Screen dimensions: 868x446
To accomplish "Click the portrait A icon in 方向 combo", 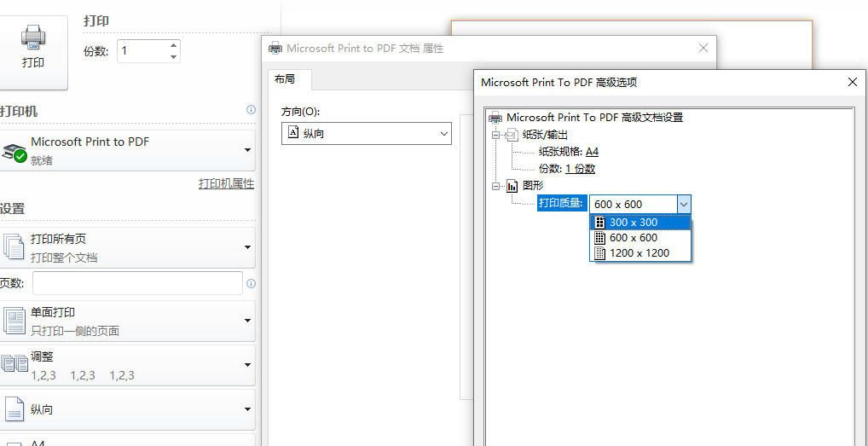I will pyautogui.click(x=294, y=133).
